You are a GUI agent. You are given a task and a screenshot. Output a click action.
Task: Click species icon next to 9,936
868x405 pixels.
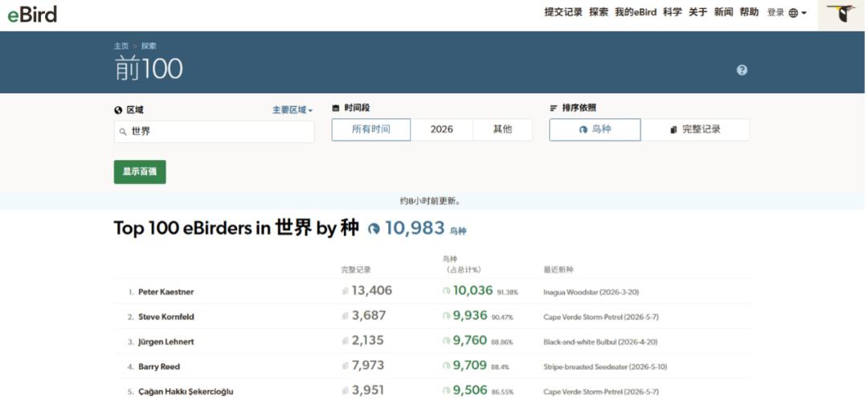click(x=446, y=316)
